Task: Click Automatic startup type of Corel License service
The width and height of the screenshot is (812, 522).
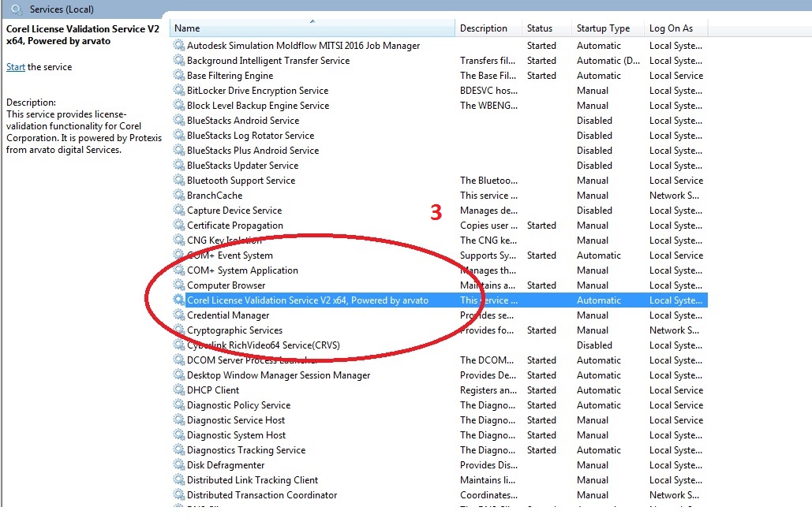Action: click(x=599, y=300)
